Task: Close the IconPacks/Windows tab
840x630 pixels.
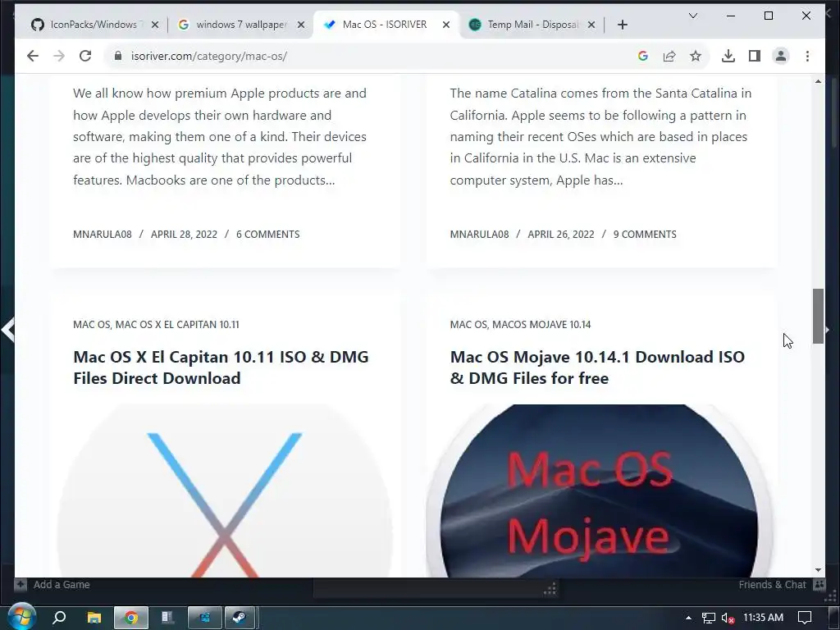Action: [x=155, y=25]
